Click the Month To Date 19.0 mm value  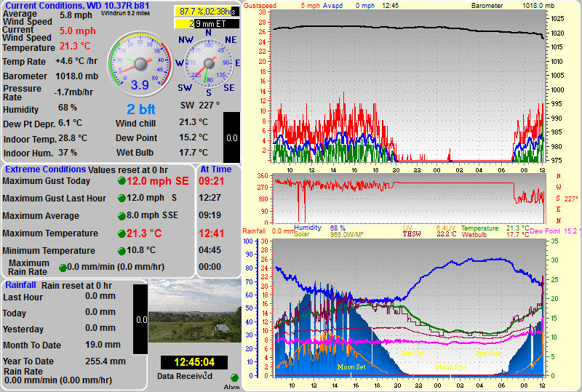[103, 345]
